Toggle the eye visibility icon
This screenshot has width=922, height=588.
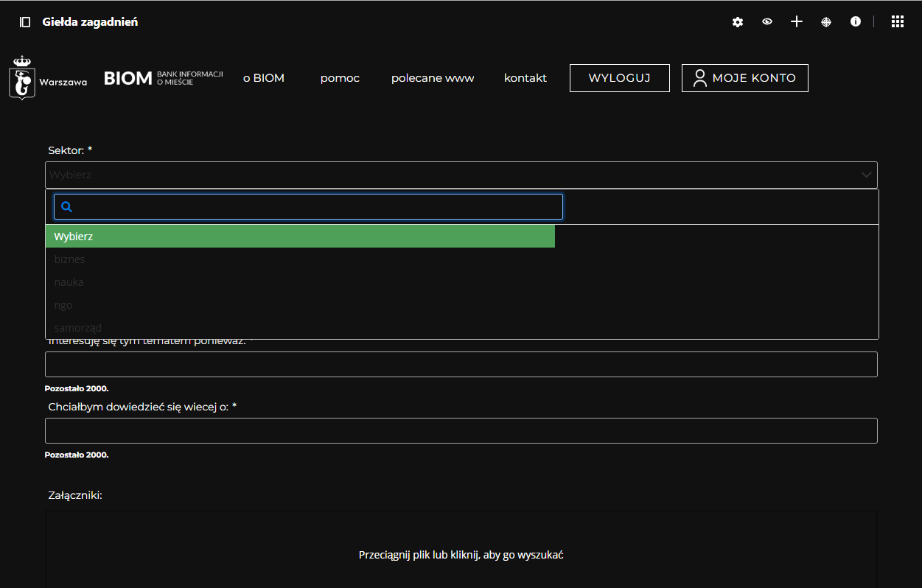pos(767,22)
